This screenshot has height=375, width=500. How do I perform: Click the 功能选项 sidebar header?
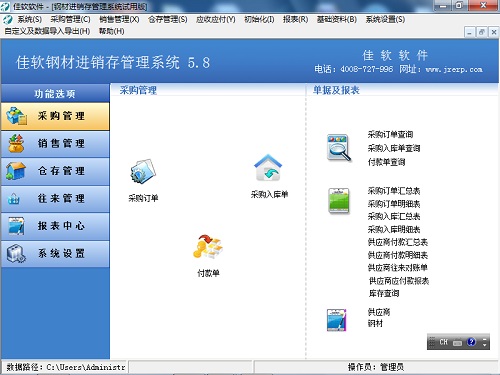coord(55,93)
